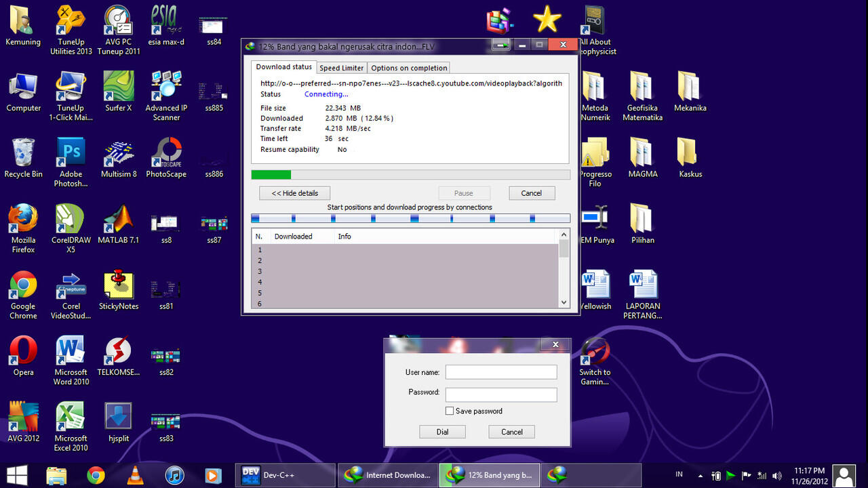
Task: Cancel the IDM download
Action: (532, 193)
